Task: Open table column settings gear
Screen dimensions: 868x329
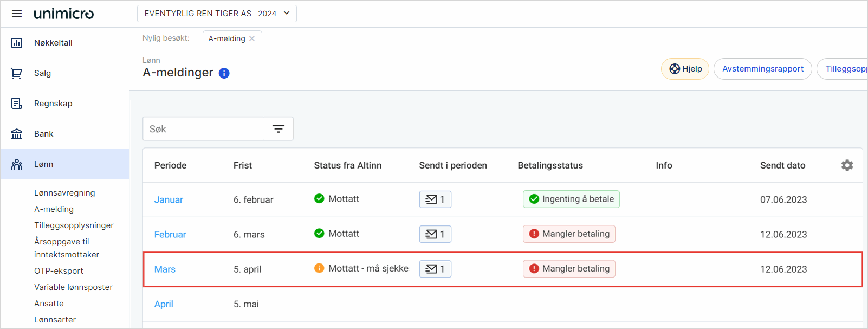Action: 847,165
